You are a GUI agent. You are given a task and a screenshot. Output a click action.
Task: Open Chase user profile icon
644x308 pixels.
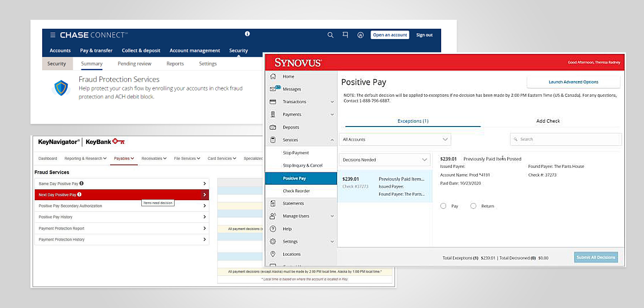pos(361,35)
